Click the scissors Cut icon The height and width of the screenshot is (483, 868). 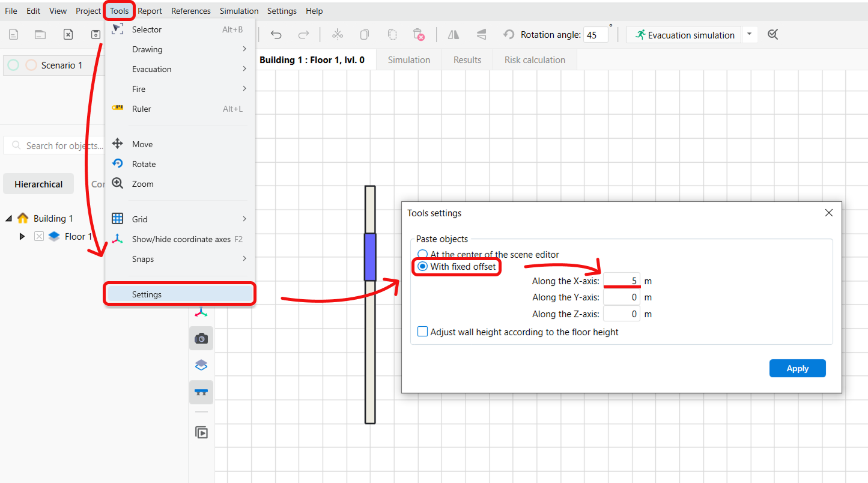pos(338,35)
